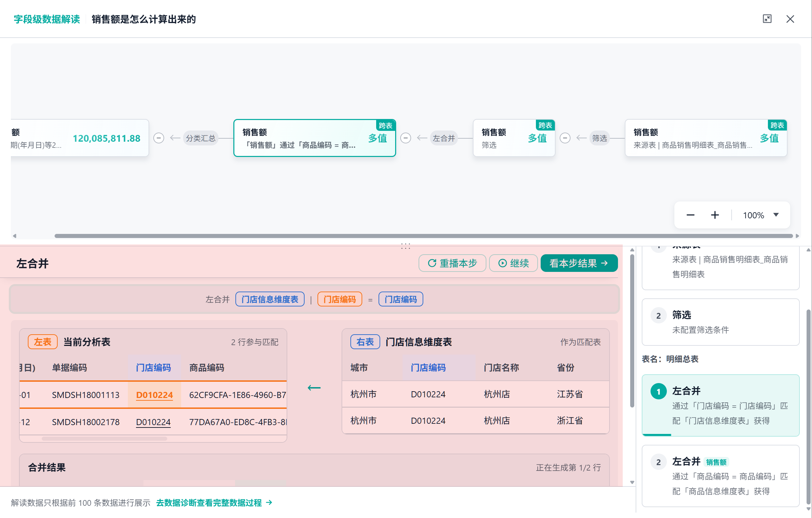The image size is (812, 518).
Task: Open the 100% zoom level dropdown
Action: pos(761,215)
